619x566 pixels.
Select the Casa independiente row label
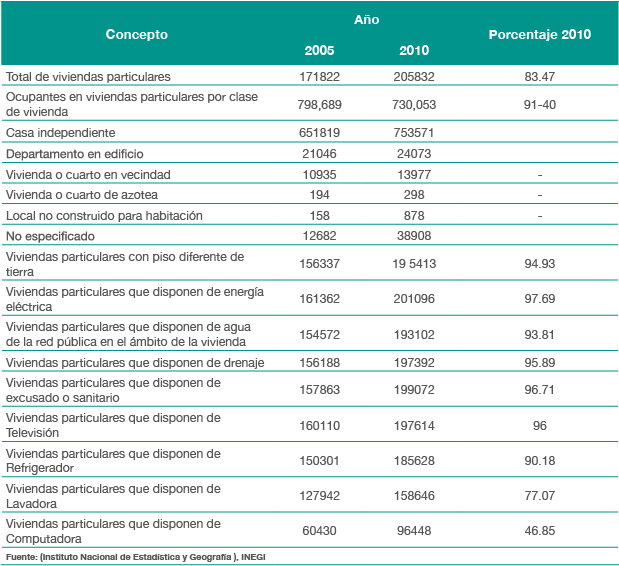click(x=61, y=133)
